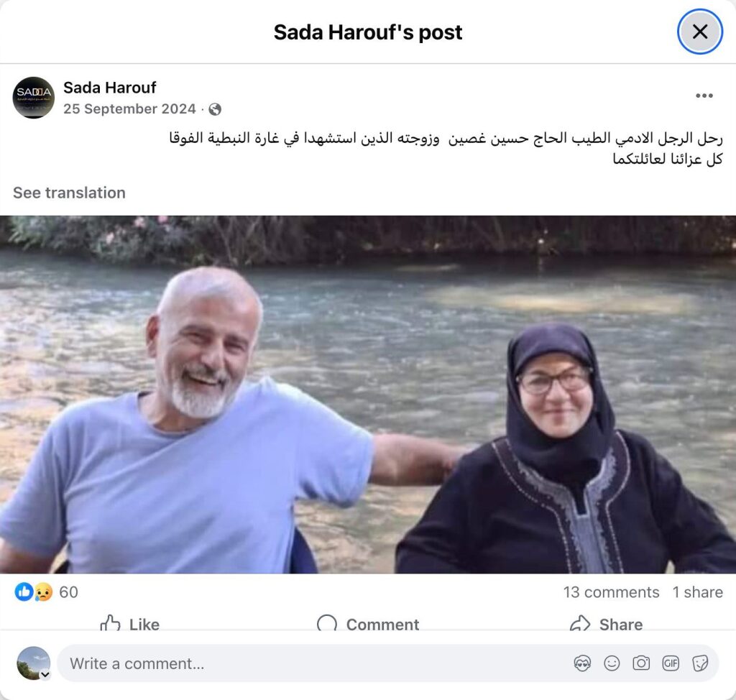Insert an avatar sticker in comment
736x700 pixels.
pos(582,663)
